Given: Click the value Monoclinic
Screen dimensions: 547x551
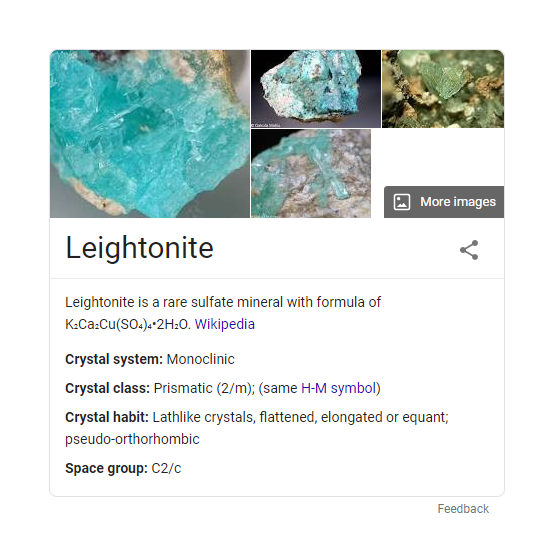Looking at the screenshot, I should coord(201,359).
